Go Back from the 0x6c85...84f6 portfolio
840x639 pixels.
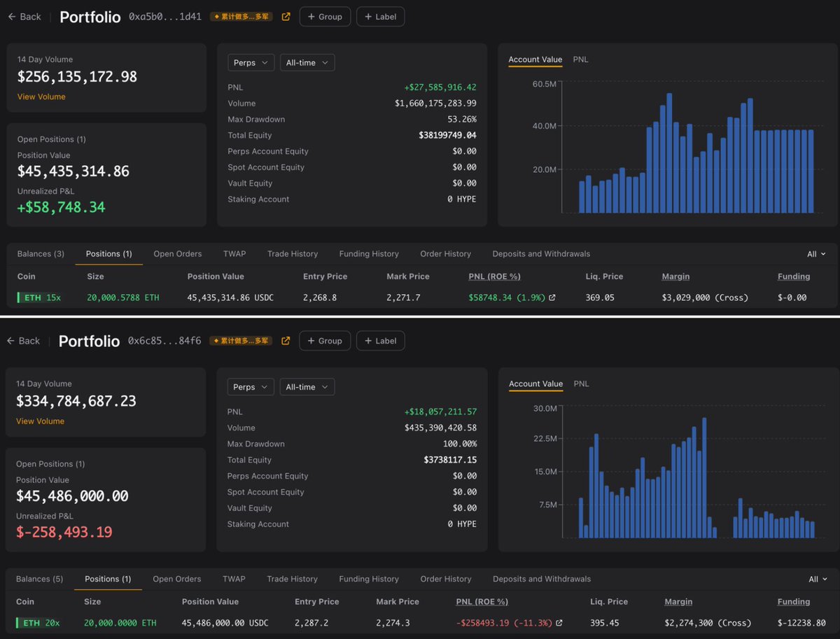click(24, 341)
